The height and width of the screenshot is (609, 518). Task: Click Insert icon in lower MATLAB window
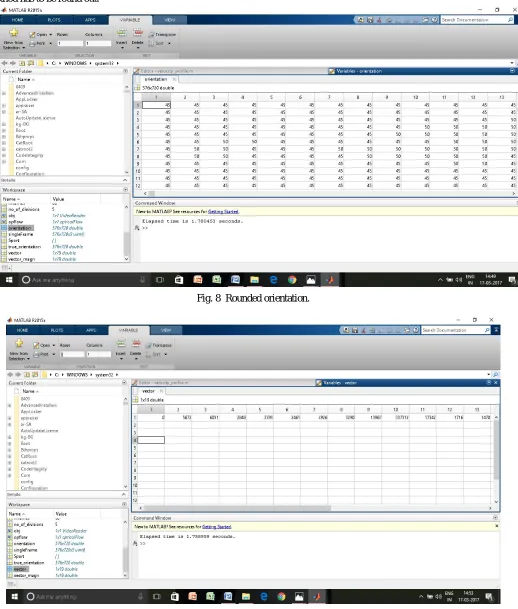(121, 344)
